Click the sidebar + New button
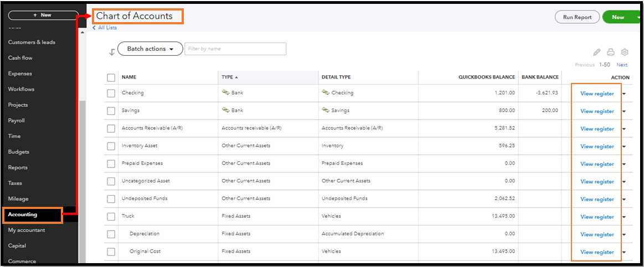This screenshot has height=267, width=644. coord(43,15)
